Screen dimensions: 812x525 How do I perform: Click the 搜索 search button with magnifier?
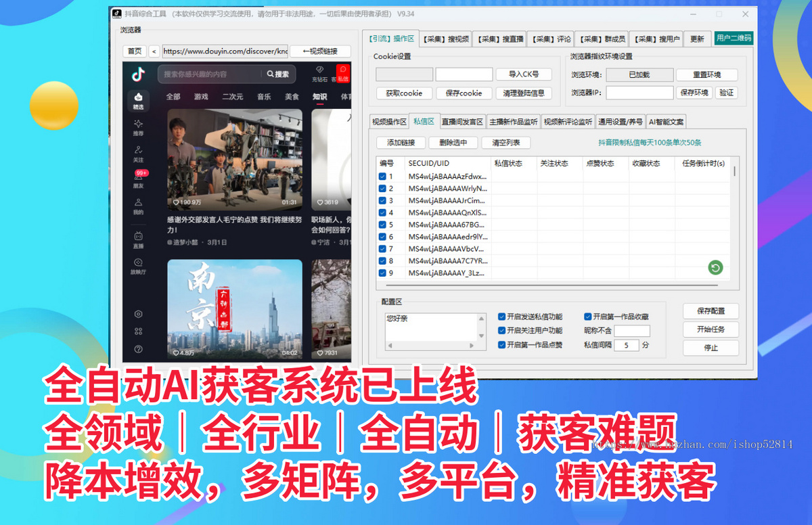click(278, 74)
